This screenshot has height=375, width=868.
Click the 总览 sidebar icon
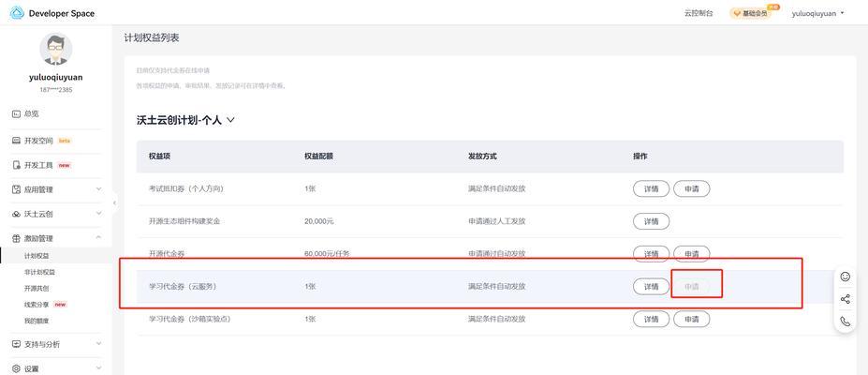pos(16,113)
